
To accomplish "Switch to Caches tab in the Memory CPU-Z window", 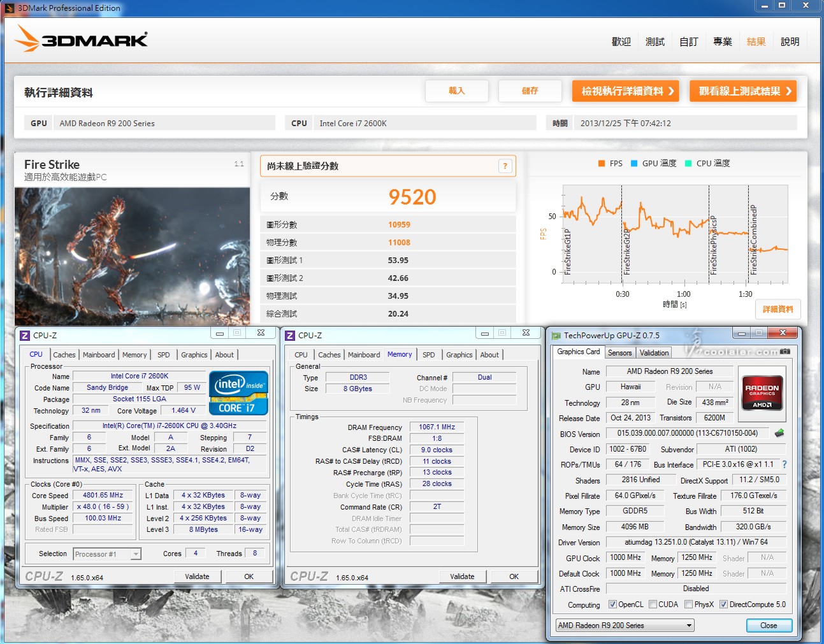I will 329,355.
